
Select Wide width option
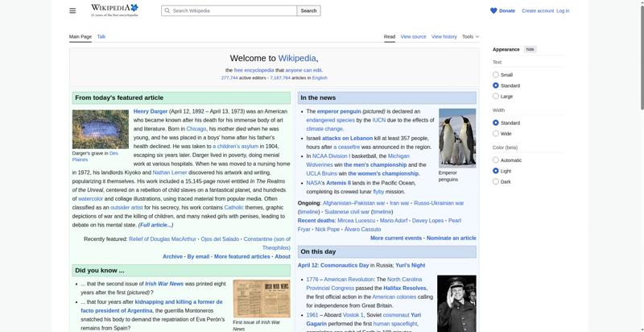click(x=496, y=134)
